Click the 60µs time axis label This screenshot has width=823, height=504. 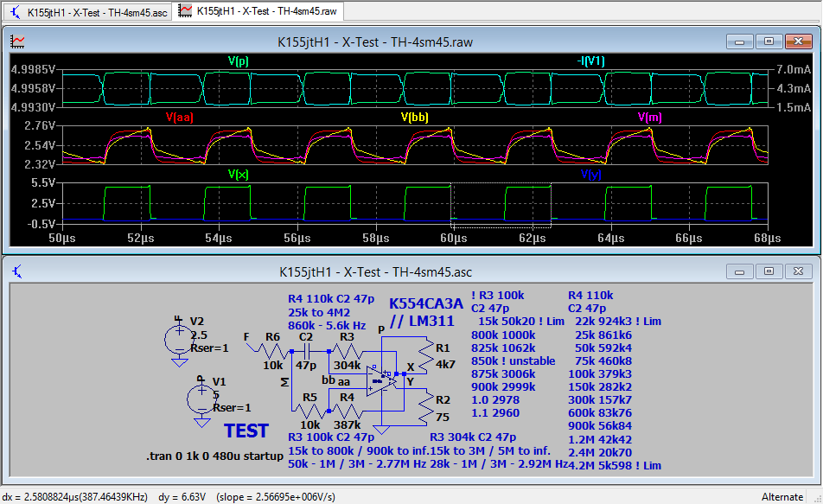[454, 238]
